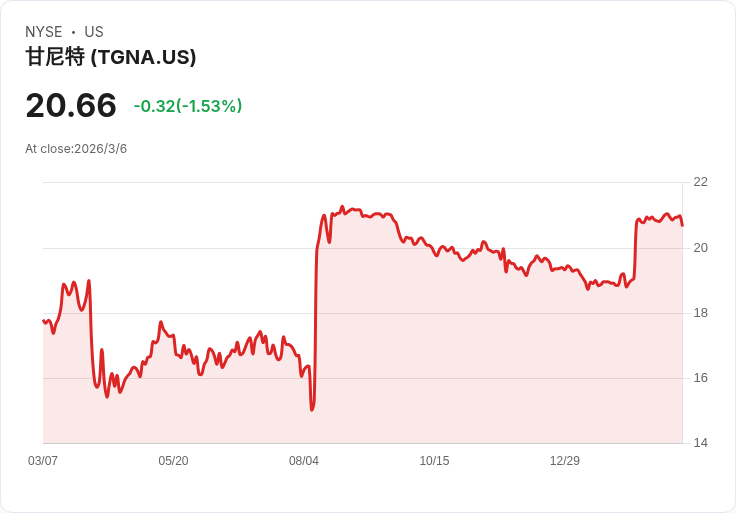The width and height of the screenshot is (736, 513).
Task: Click the chart's lowest dip near 08/04
Action: click(312, 409)
